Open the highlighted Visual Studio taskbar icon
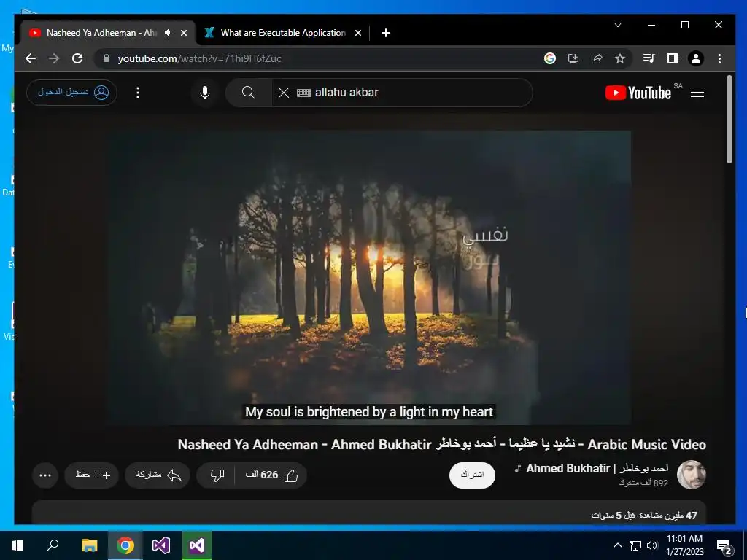 point(197,545)
